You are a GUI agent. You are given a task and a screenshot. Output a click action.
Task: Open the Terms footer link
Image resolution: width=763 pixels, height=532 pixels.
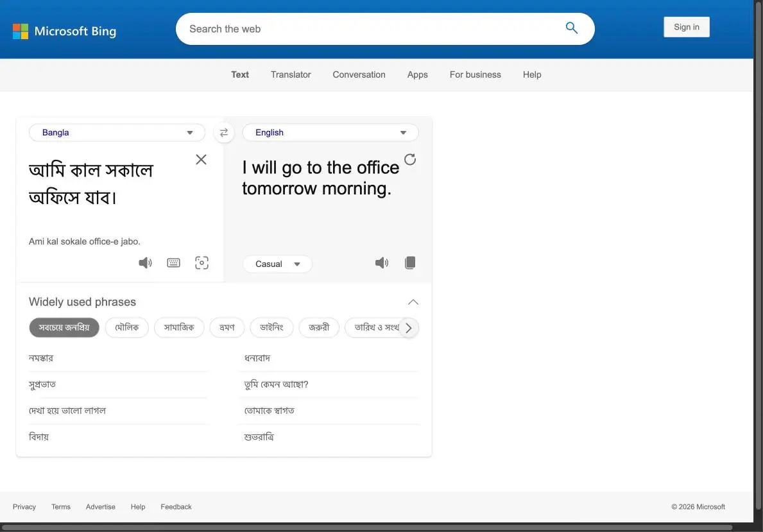[61, 507]
